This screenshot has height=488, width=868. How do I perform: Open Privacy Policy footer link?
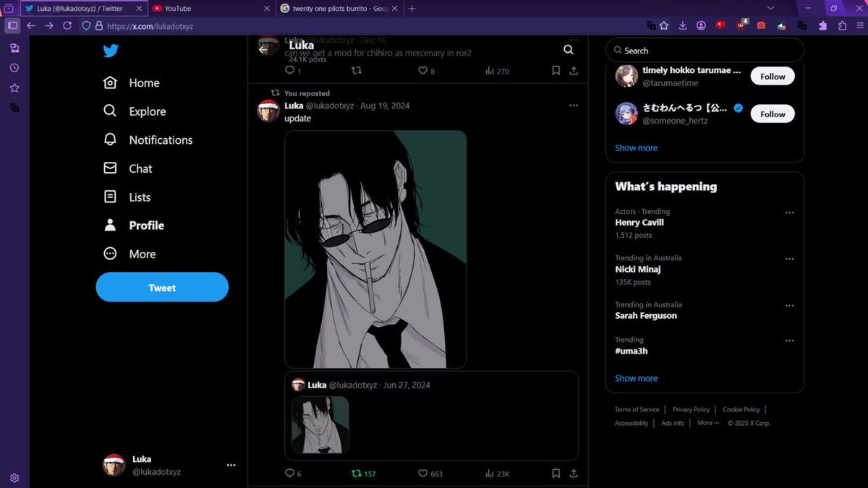pos(691,409)
